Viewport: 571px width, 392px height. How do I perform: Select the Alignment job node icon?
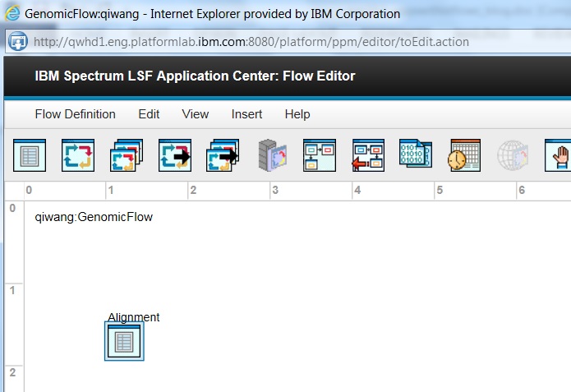124,341
